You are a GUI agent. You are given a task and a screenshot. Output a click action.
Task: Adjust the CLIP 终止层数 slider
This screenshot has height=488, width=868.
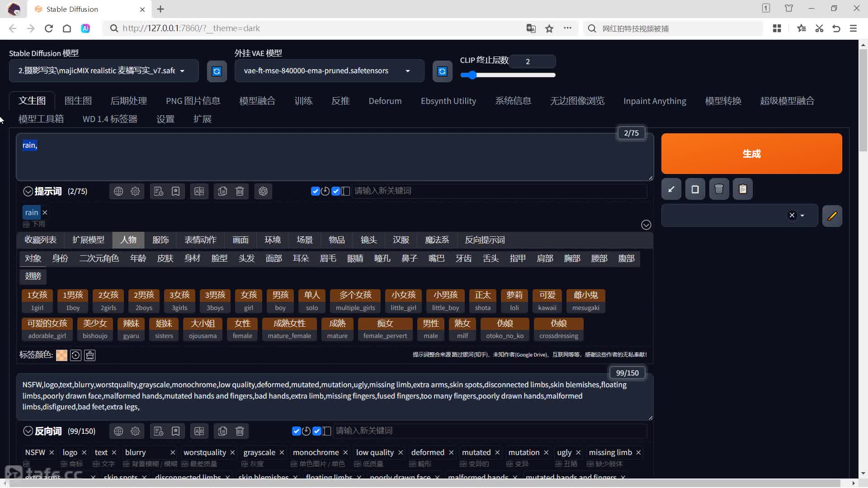coord(508,75)
